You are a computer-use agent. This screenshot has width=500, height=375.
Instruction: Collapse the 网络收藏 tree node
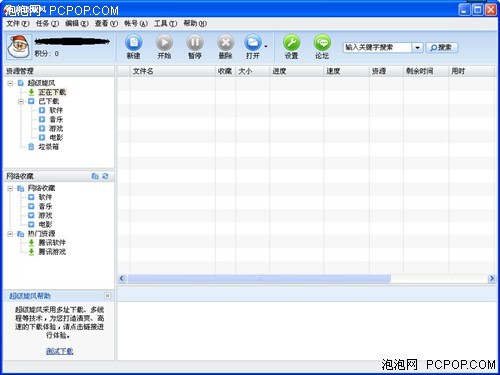coord(10,188)
